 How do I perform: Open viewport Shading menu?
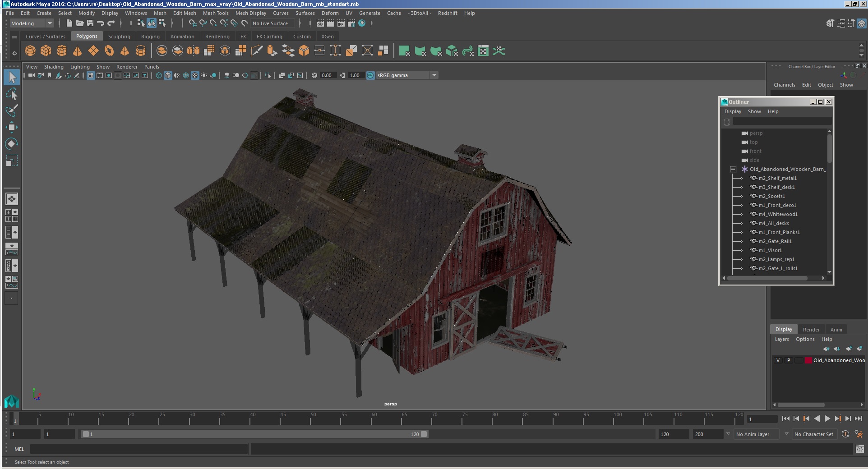tap(54, 67)
